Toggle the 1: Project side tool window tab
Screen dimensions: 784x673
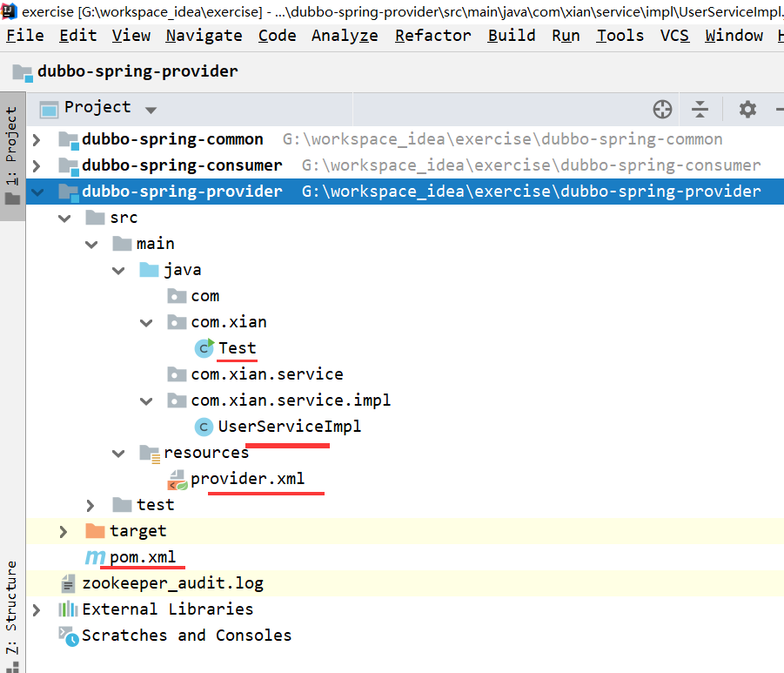coord(12,156)
